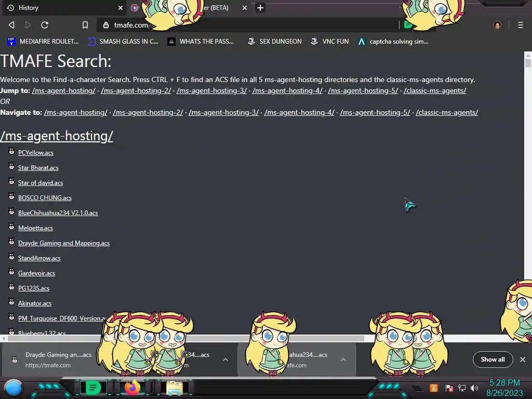Click Show all downloads button
532x399 pixels.
[493, 360]
